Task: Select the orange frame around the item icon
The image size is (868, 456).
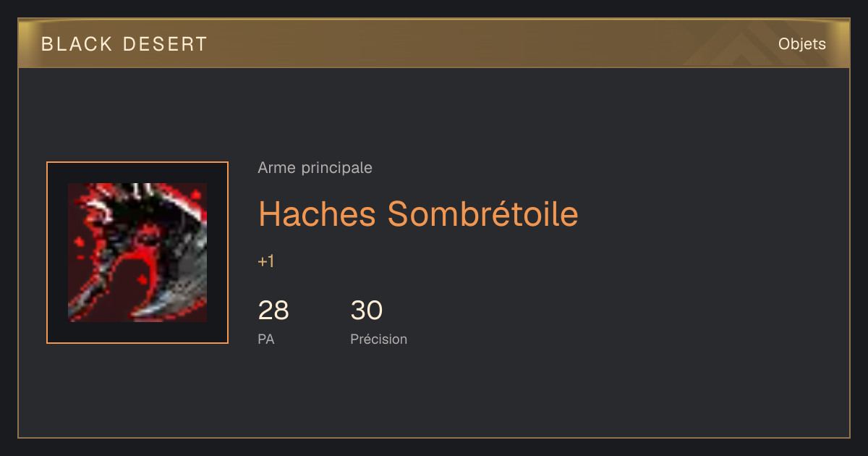Action: pyautogui.click(x=137, y=253)
